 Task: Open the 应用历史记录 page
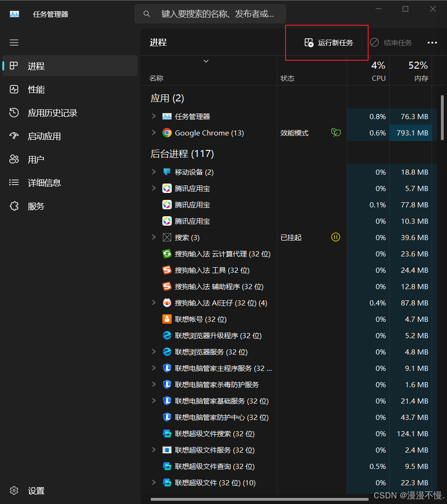pos(70,113)
